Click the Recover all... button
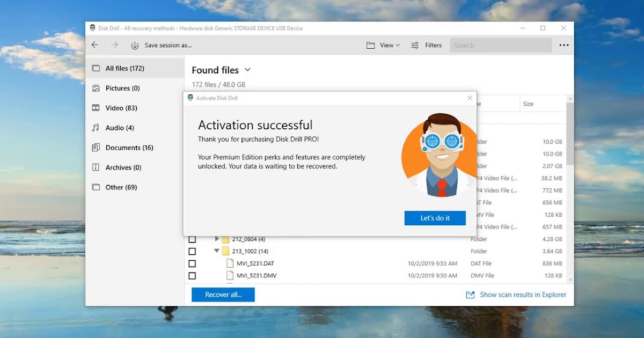644x338 pixels. (223, 295)
